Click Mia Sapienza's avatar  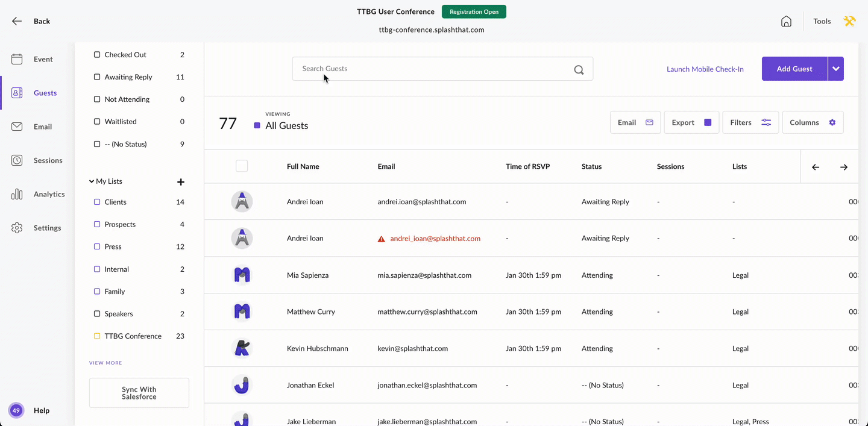click(x=242, y=275)
